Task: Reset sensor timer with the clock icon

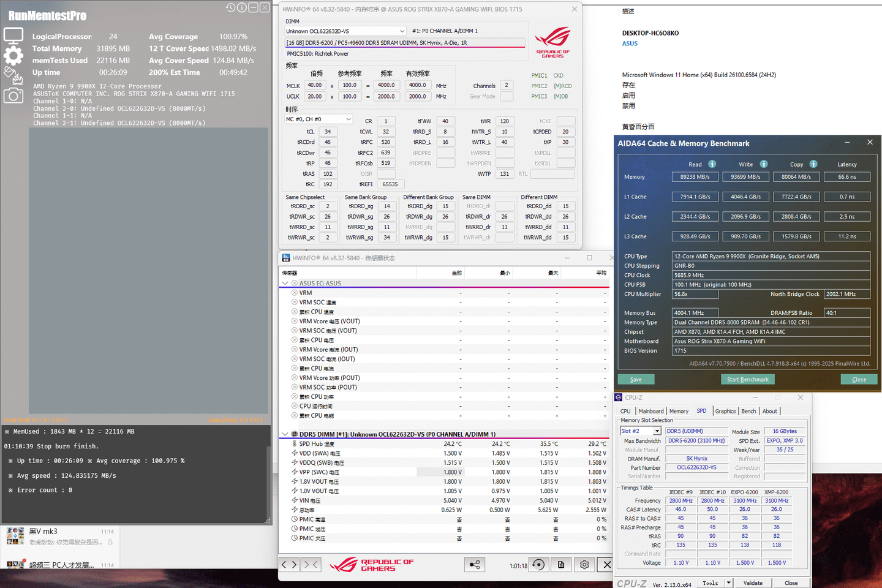Action: click(538, 565)
